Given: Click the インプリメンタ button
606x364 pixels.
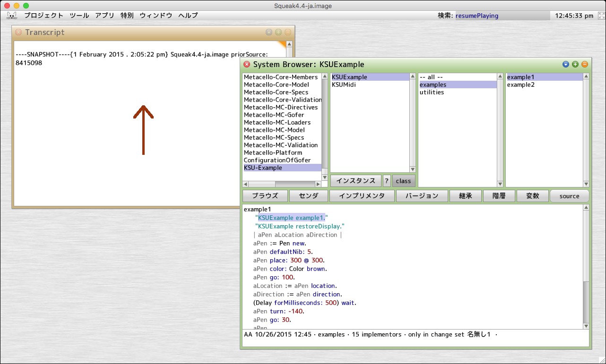Looking at the screenshot, I should click(x=362, y=196).
